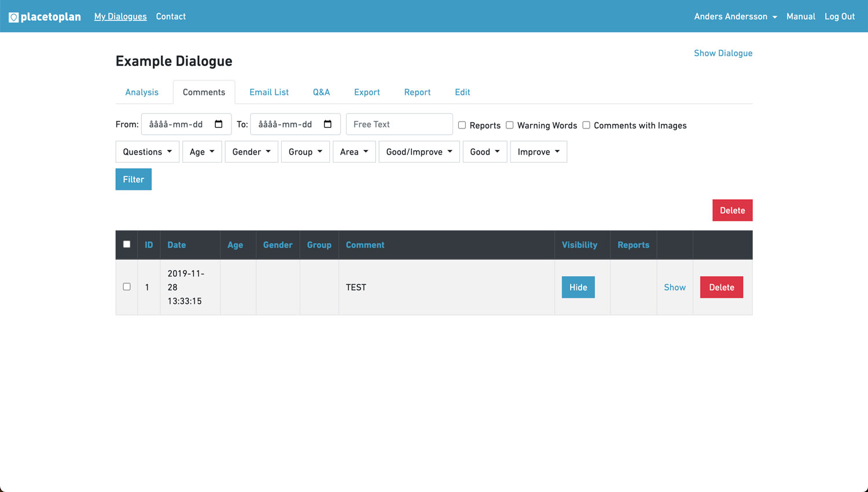This screenshot has width=868, height=492.
Task: Click the Free Text search field
Action: [x=399, y=124]
